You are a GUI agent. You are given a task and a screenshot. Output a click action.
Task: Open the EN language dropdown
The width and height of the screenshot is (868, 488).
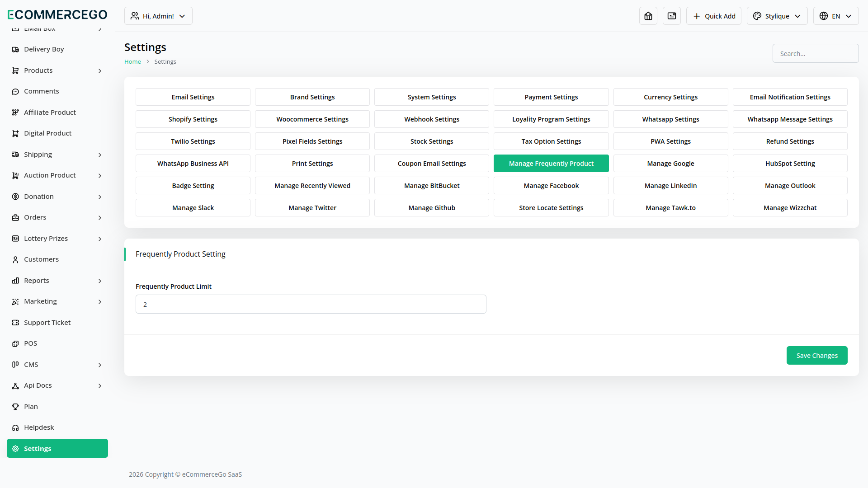click(x=836, y=16)
